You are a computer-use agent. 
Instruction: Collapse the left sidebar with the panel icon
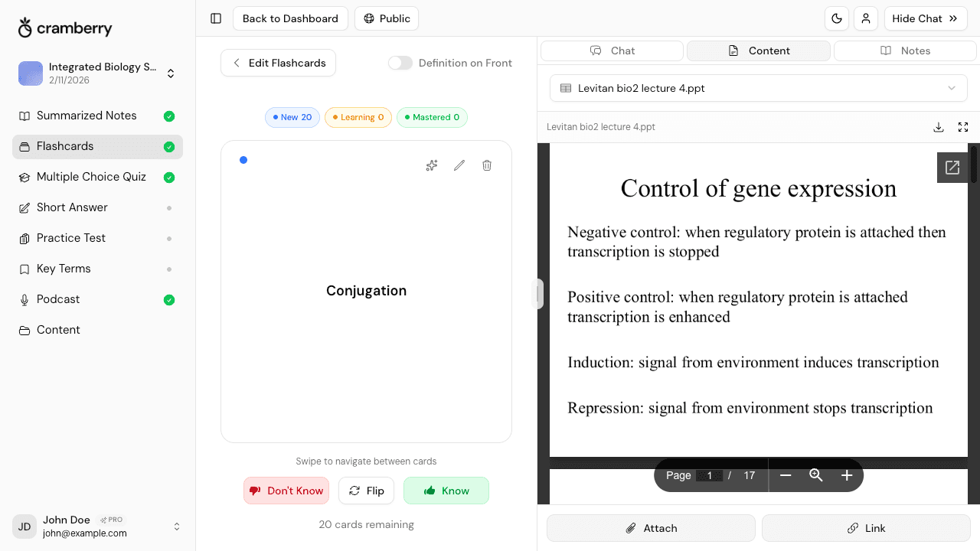point(215,18)
